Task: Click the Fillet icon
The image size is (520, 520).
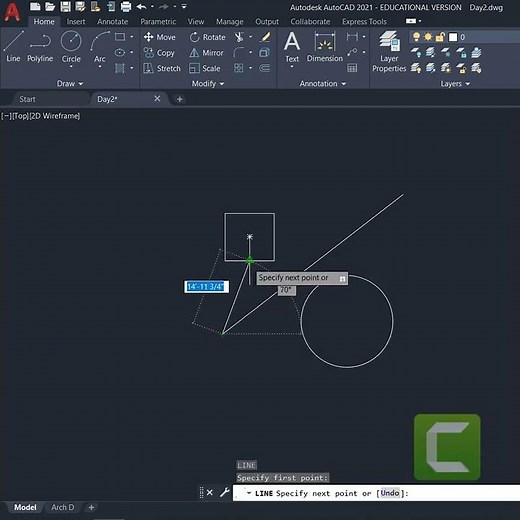Action: tap(239, 52)
